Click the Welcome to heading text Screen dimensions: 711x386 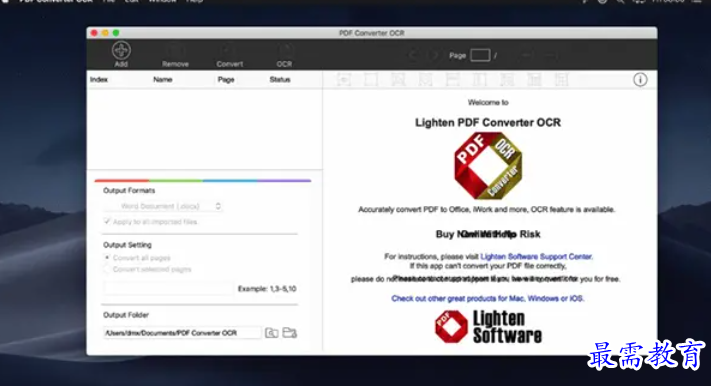[488, 103]
